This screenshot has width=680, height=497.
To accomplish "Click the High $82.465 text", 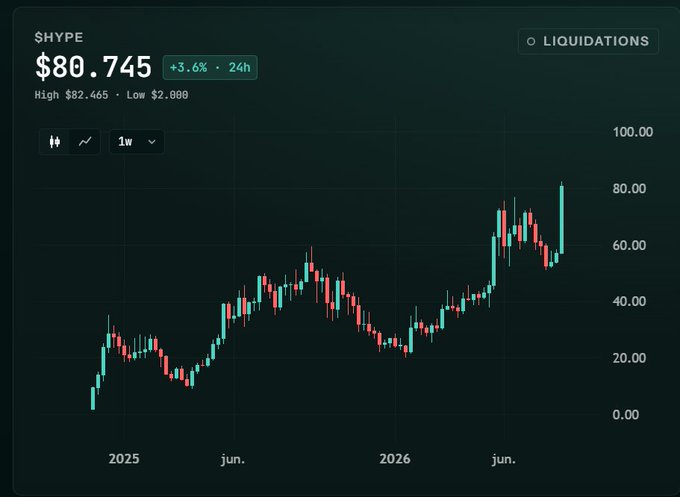I will pyautogui.click(x=72, y=95).
